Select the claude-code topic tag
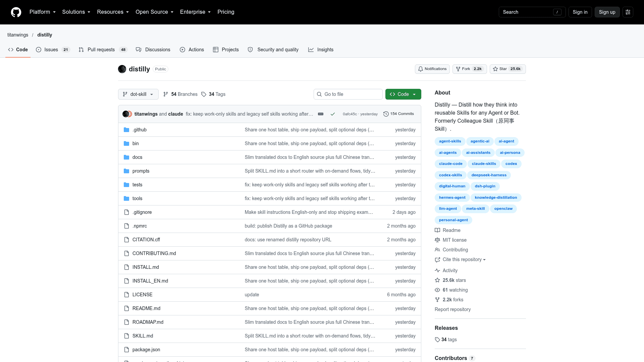The width and height of the screenshot is (644, 362). point(450,164)
